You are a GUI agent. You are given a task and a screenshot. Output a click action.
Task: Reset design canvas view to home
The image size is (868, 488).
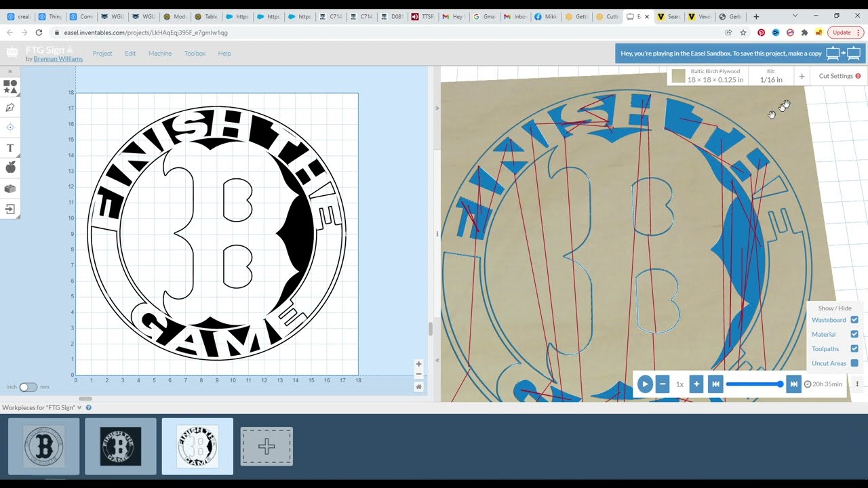[418, 386]
